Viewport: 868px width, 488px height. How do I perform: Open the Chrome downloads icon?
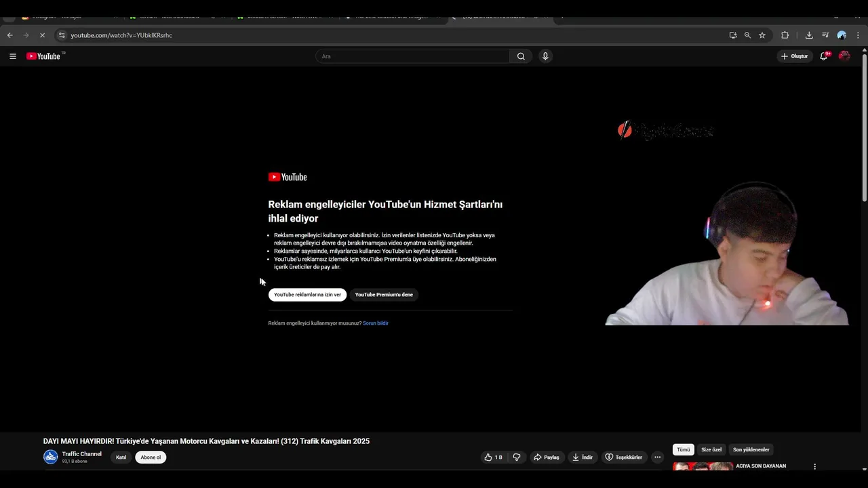tap(809, 35)
